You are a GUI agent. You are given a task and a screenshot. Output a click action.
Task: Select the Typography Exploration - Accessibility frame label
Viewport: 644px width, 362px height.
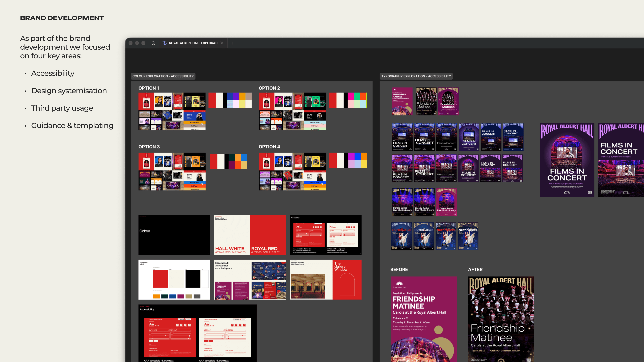(x=416, y=76)
